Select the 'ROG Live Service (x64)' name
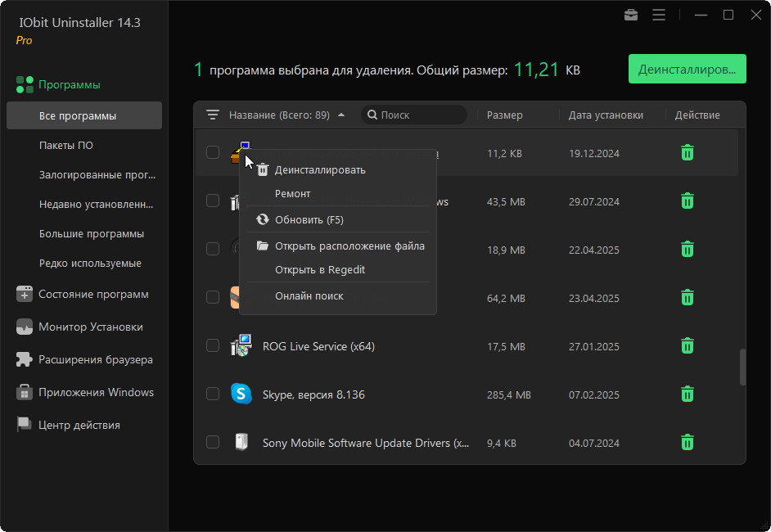Screen dimensions: 771x532 click(318, 347)
